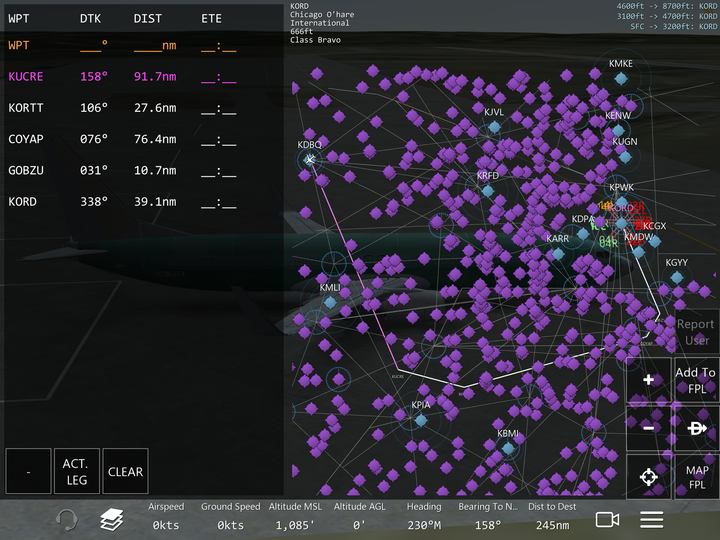Screen dimensions: 720x540
Task: Select the KENW airport marker
Action: [x=619, y=130]
